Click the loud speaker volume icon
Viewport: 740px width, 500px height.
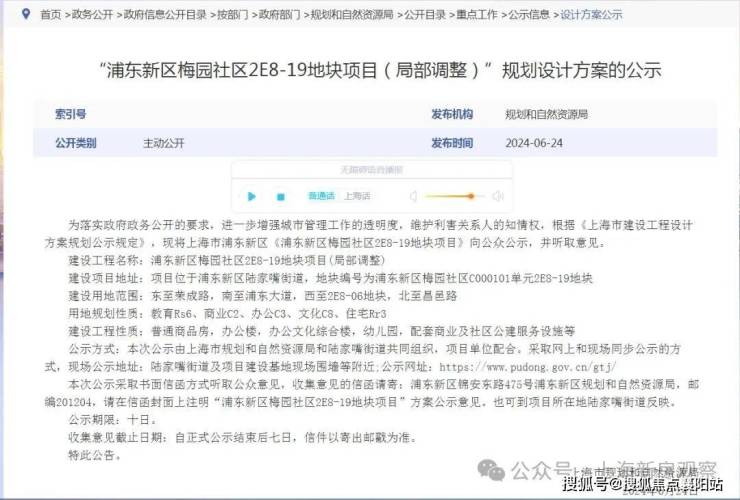(498, 196)
